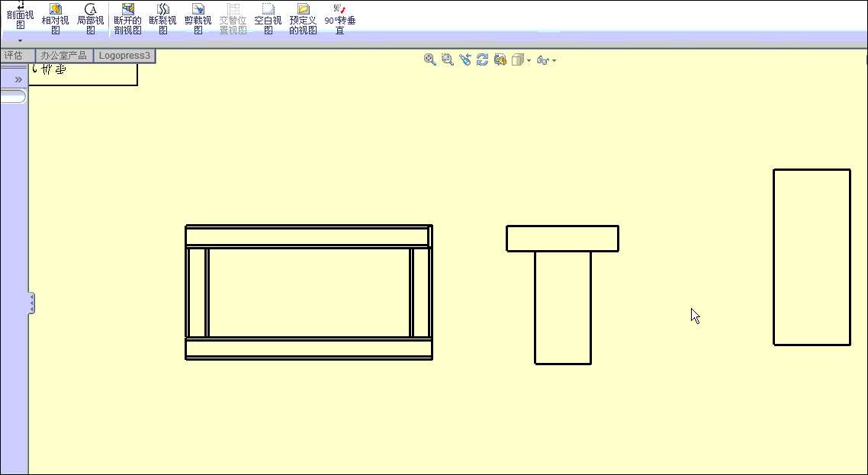Open the 剖面视图 dropdown arrow
The width and height of the screenshot is (868, 475).
20,40
